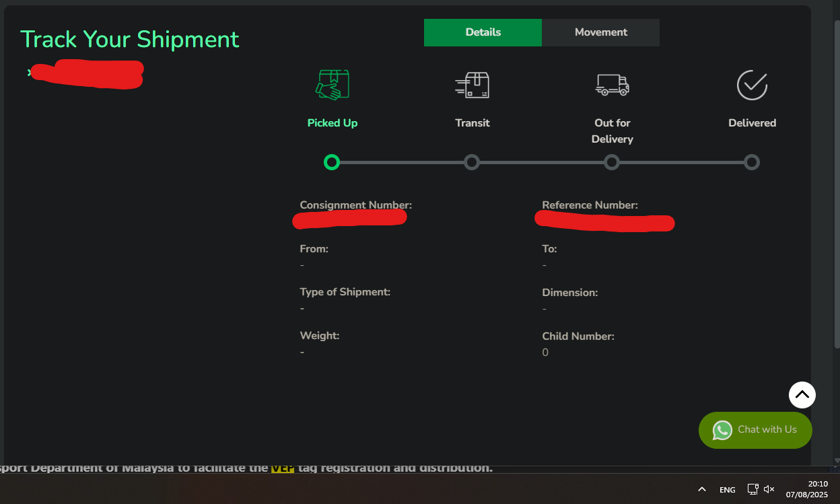Select the Details tab
The height and width of the screenshot is (504, 840).
click(x=483, y=32)
